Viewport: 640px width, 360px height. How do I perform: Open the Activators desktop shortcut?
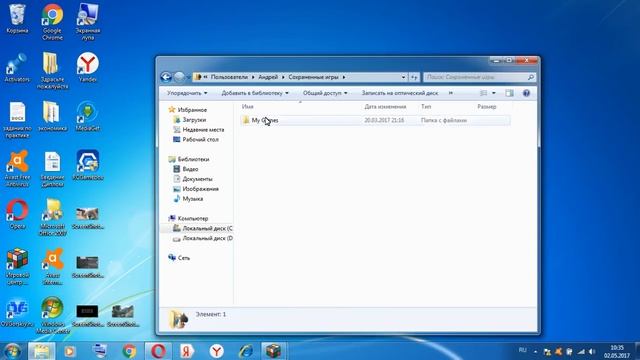[17, 68]
